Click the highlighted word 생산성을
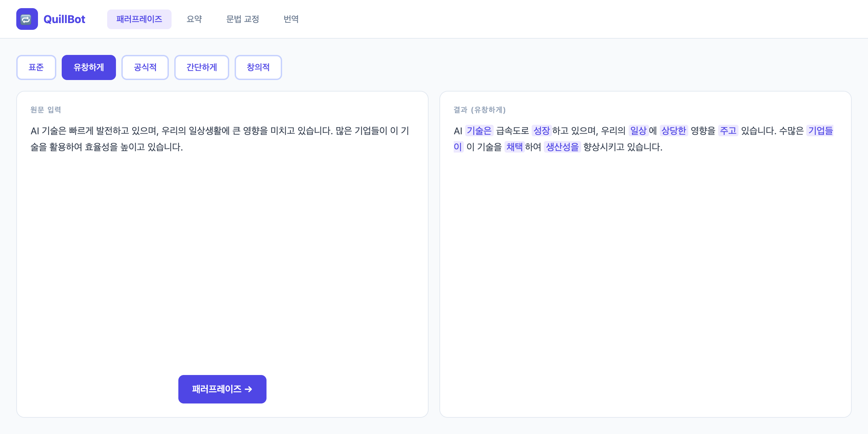This screenshot has width=868, height=434. [563, 147]
